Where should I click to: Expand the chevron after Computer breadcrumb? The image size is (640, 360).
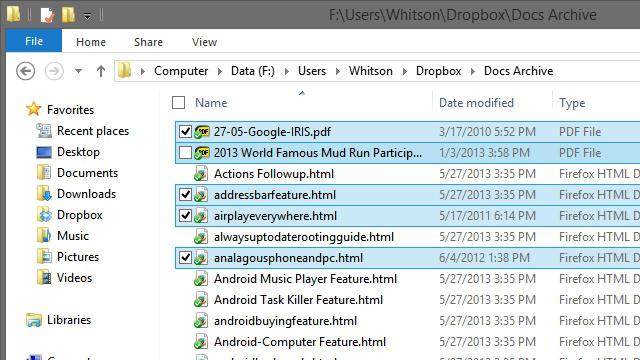click(220, 71)
